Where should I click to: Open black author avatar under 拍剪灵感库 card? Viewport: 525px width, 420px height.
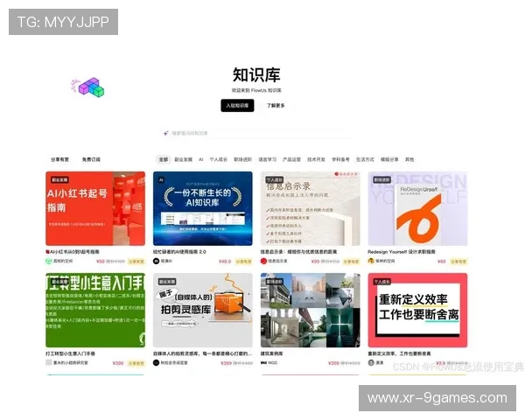point(156,362)
